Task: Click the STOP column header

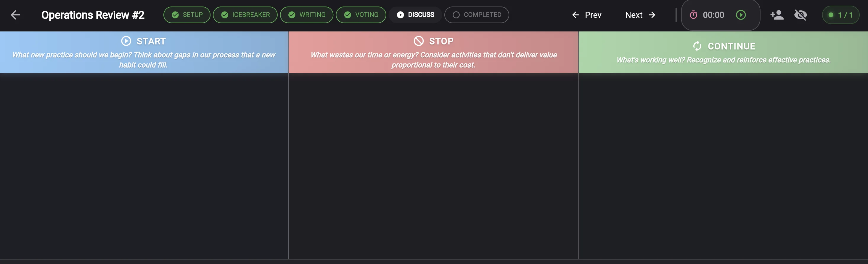Action: [x=433, y=52]
